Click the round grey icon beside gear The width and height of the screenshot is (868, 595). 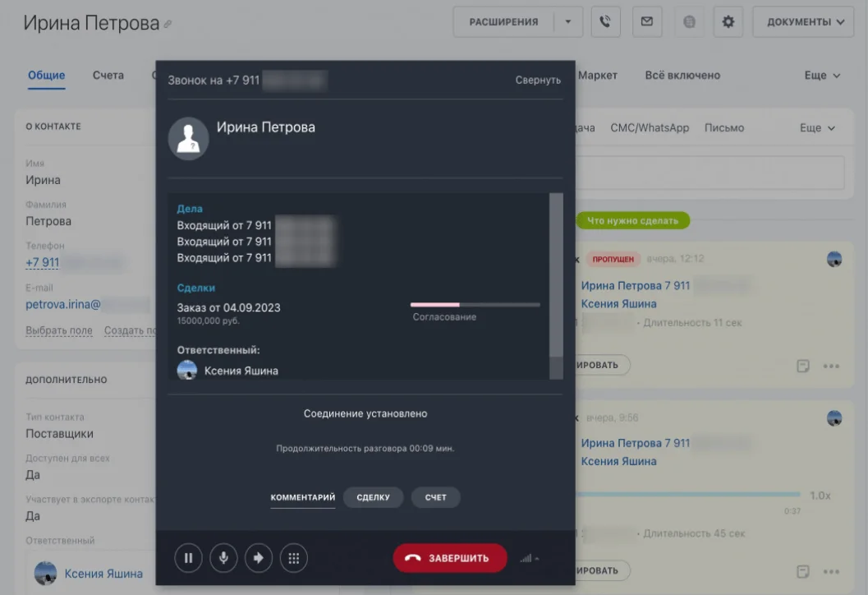coord(689,21)
